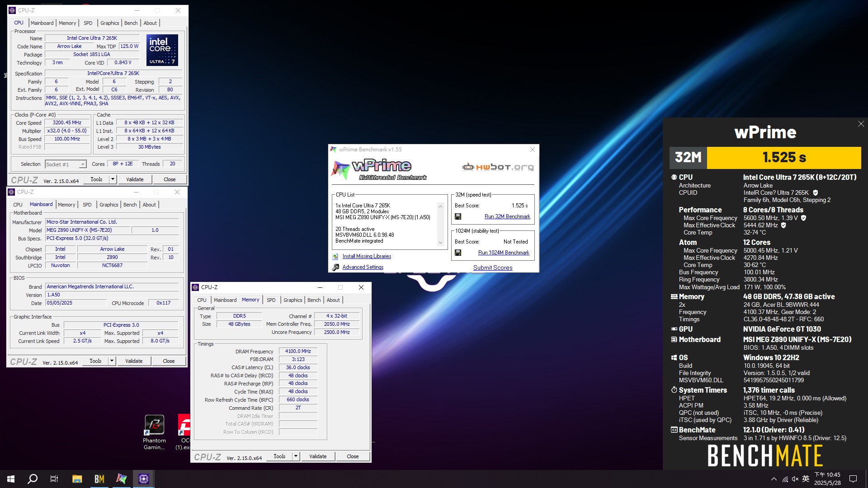Open Tools dropdown arrow in CPU window

click(113, 179)
